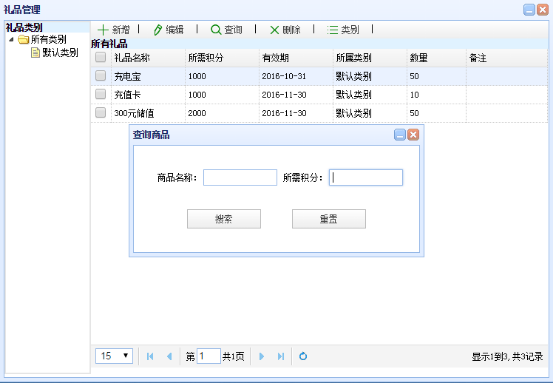The width and height of the screenshot is (554, 384).
Task: Click the 删除 (delete) toolbar button
Action: pyautogui.click(x=285, y=30)
